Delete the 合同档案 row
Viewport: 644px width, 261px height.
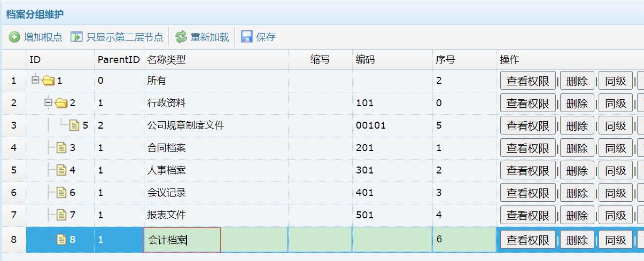pyautogui.click(x=577, y=148)
